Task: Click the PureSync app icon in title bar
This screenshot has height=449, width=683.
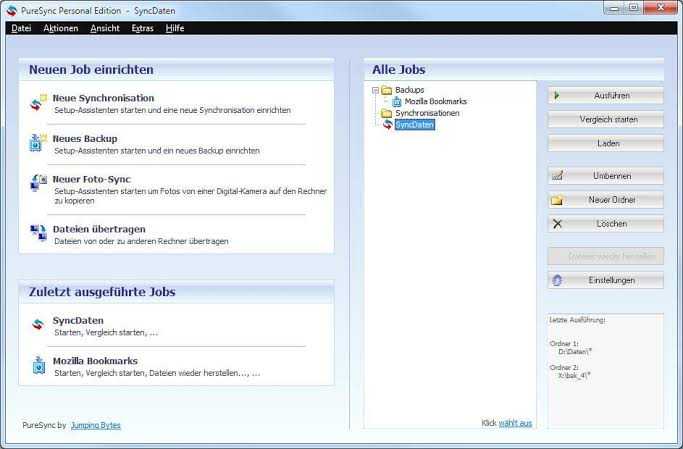Action: pos(11,8)
